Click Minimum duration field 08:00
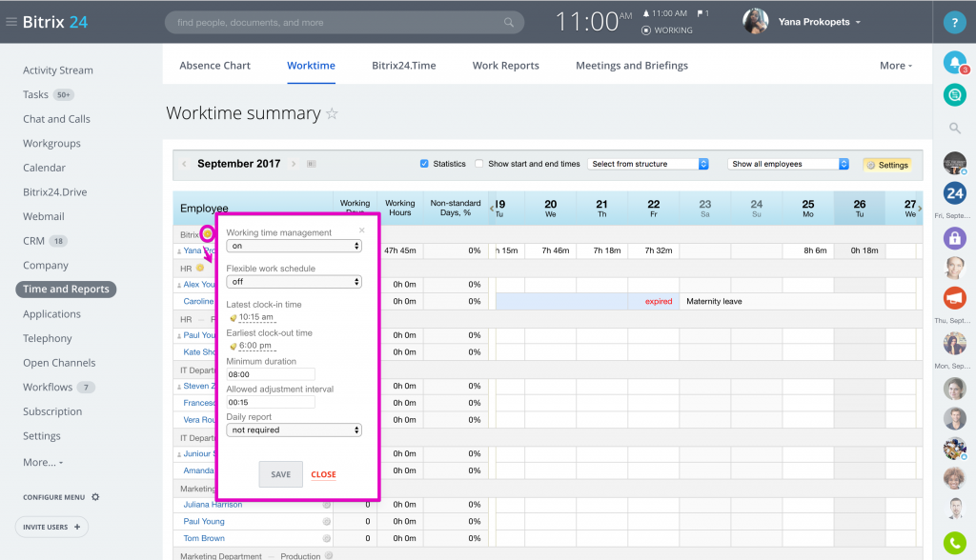Screen dimensions: 976x560 (x=271, y=374)
